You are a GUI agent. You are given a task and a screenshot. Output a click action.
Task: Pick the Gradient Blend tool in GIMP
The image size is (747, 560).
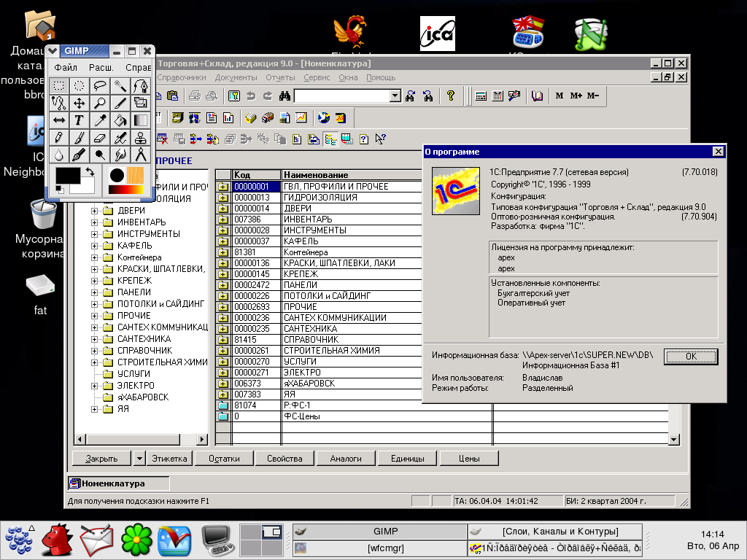[x=141, y=120]
